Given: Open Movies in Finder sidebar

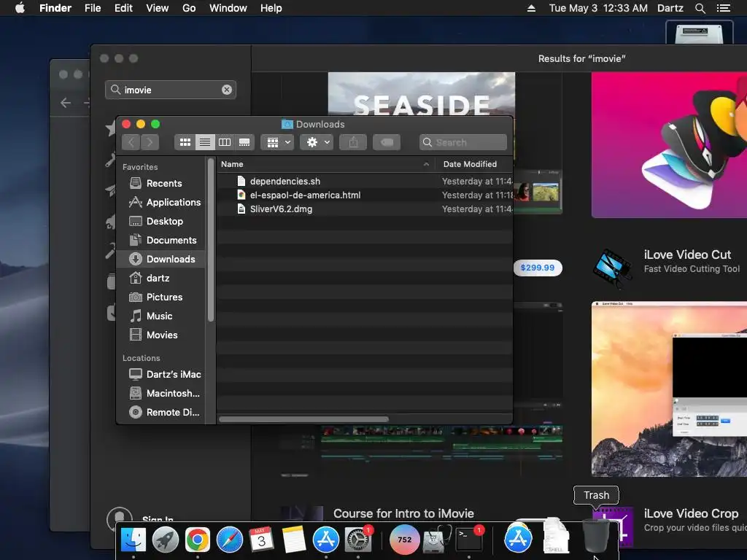Looking at the screenshot, I should coord(162,335).
